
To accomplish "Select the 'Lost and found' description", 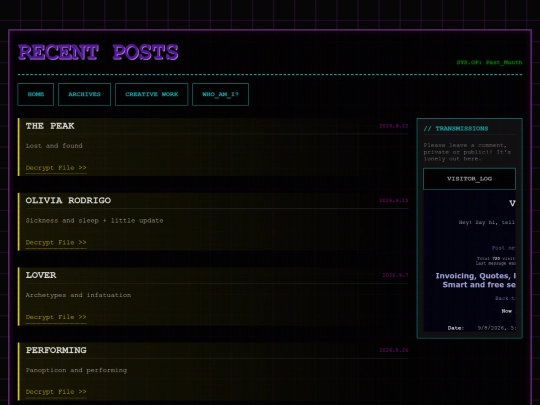I will click(x=54, y=146).
